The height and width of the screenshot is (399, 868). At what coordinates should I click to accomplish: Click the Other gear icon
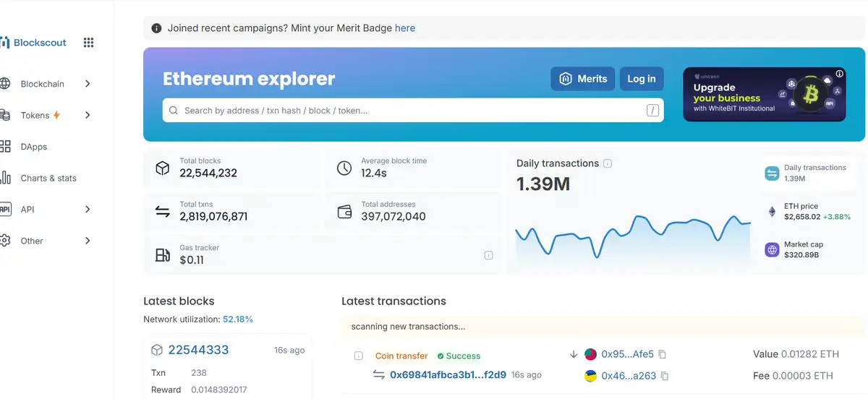4,241
